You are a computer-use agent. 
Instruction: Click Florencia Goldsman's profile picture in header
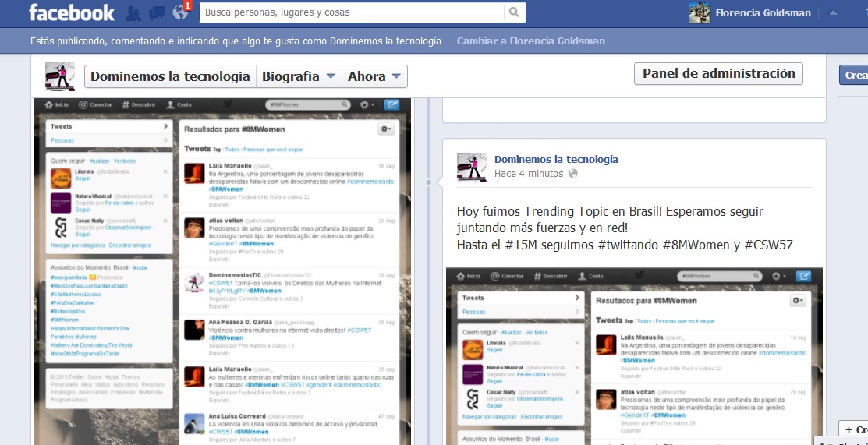point(700,12)
